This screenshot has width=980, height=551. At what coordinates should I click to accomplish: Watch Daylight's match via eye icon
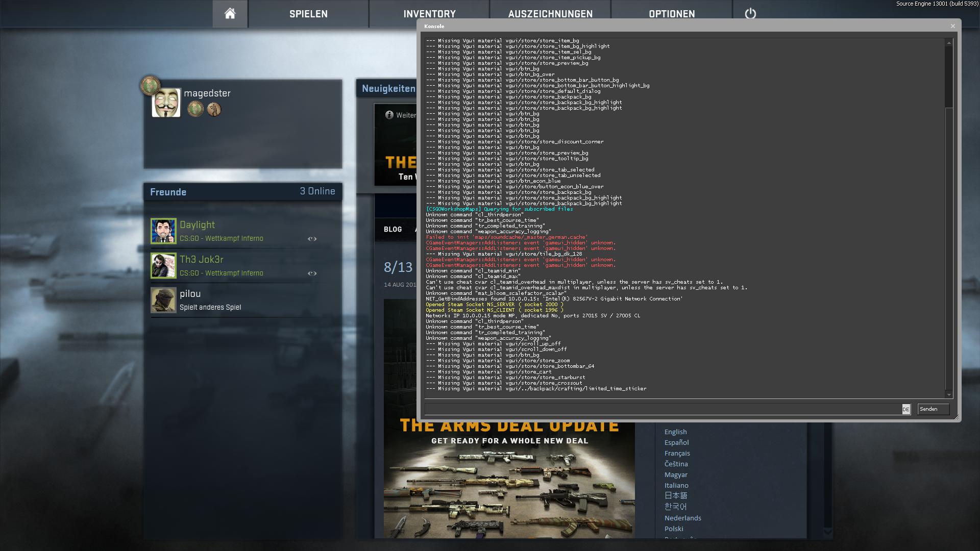[312, 239]
